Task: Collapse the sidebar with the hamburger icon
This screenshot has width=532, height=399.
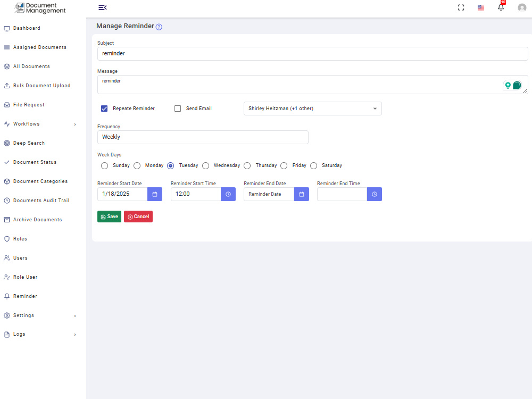Action: point(103,7)
